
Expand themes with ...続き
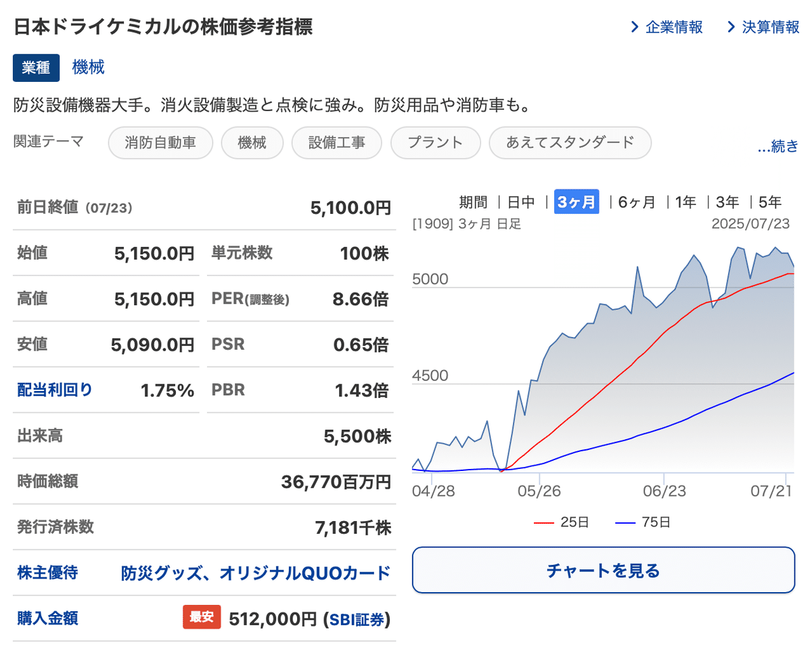coord(778,145)
